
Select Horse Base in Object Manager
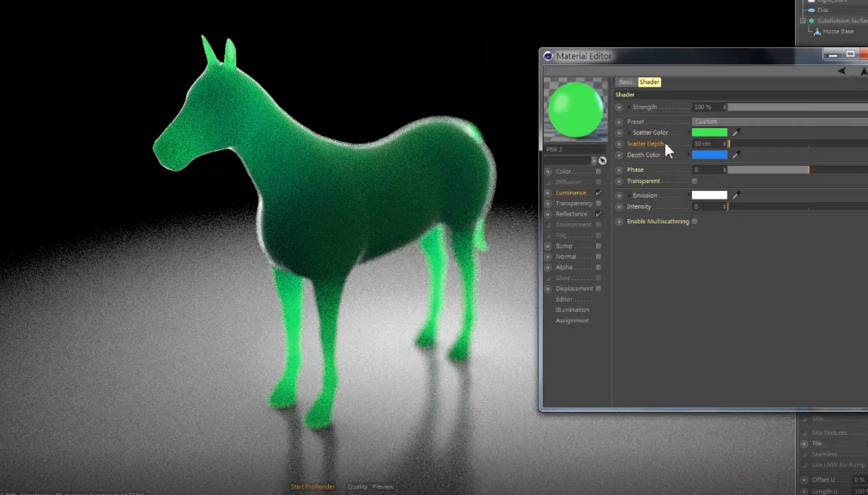coord(838,32)
